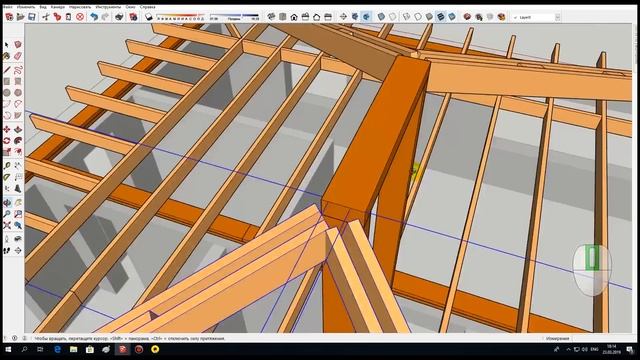Viewport: 640px width, 360px height.
Task: Choose the Section Plane tool in left toolbar
Action: [x=18, y=250]
